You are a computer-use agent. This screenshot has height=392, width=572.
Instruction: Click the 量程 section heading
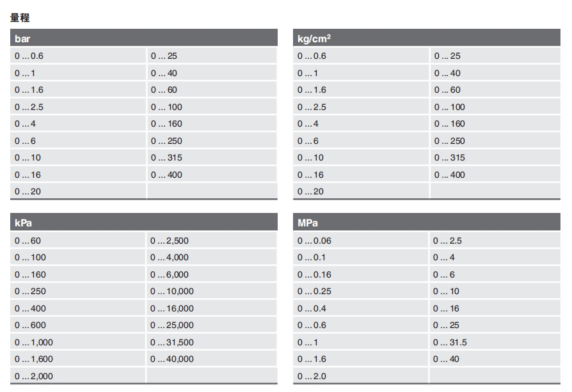(x=20, y=18)
